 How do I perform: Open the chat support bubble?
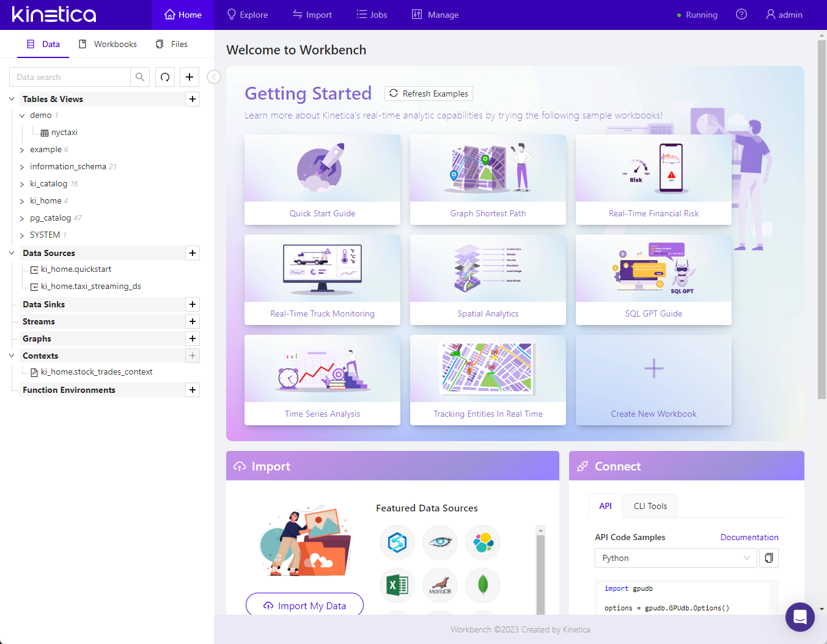799,617
